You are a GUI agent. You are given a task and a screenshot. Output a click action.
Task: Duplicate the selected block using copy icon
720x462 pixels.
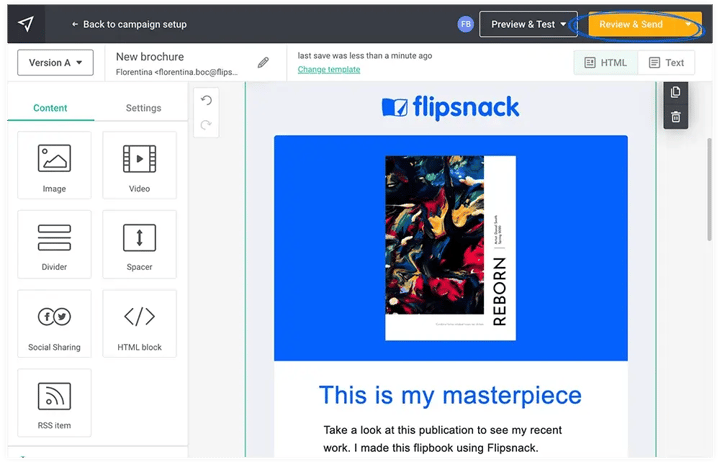coord(675,92)
